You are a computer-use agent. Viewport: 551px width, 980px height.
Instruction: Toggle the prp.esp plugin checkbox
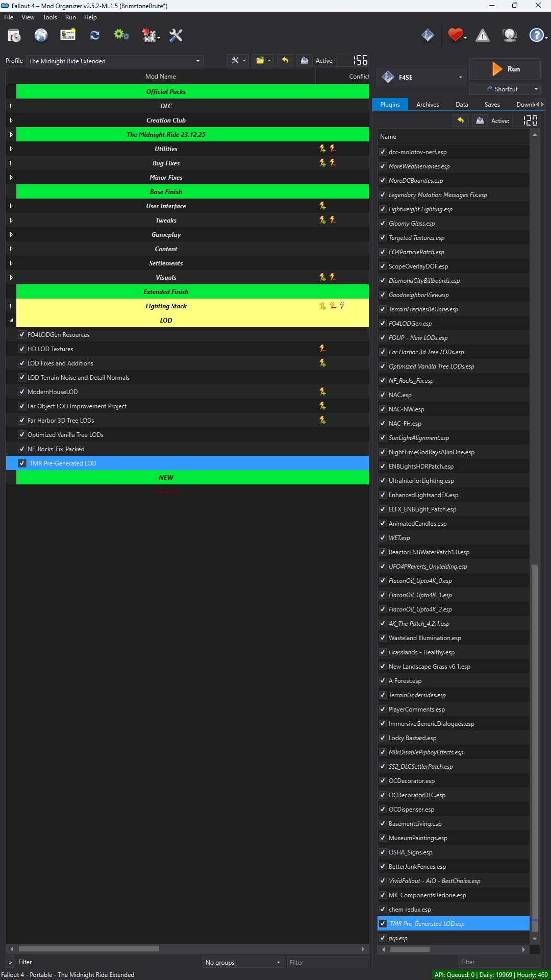[x=383, y=938]
